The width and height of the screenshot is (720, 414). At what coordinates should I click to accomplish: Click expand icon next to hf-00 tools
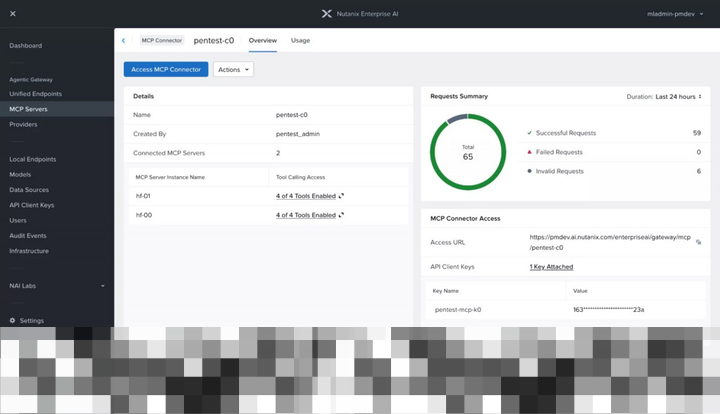pyautogui.click(x=341, y=215)
